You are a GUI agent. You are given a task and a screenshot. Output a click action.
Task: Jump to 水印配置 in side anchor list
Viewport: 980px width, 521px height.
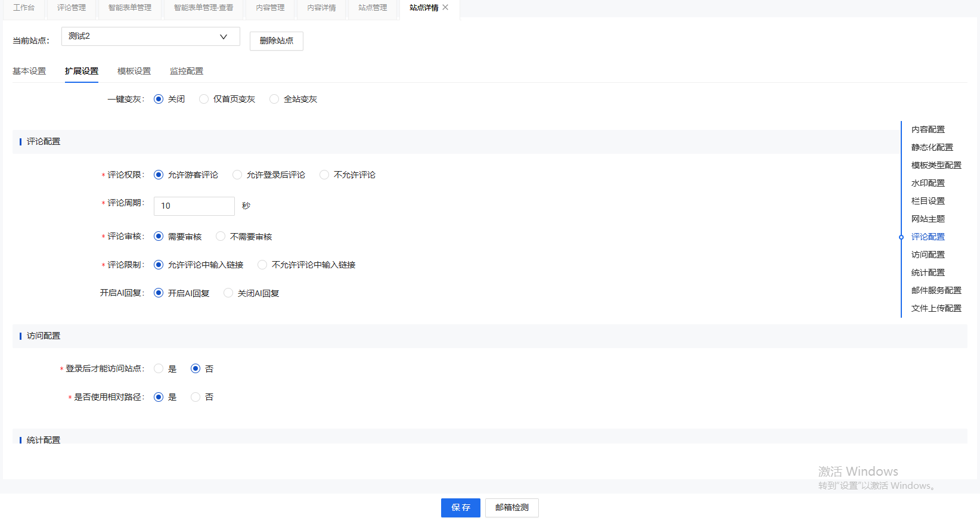click(x=928, y=183)
